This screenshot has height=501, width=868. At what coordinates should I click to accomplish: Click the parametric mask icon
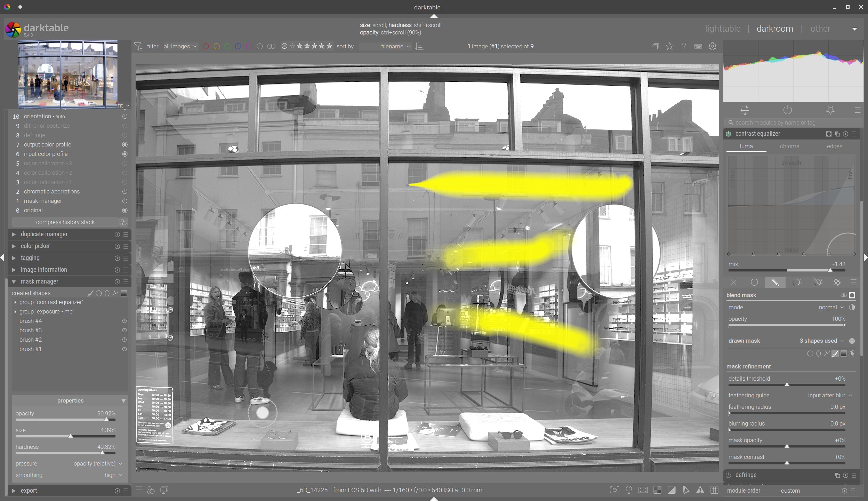(x=797, y=282)
